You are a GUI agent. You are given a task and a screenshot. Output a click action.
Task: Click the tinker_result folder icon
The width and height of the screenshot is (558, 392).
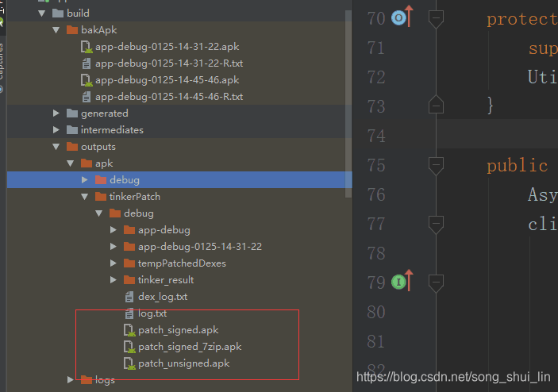(129, 280)
